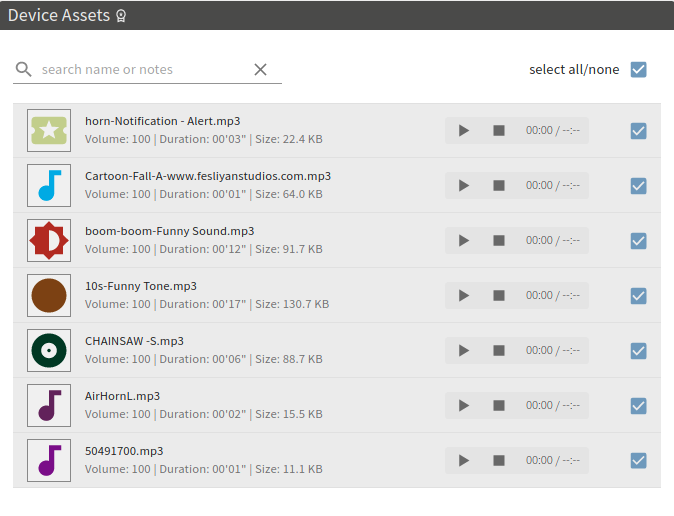The height and width of the screenshot is (516, 674).
Task: Uncheck horn-Notification - Alert.mp3 checkbox
Action: click(638, 130)
